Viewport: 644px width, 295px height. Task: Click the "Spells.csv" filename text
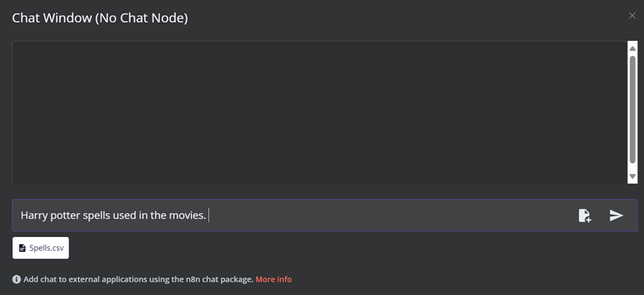coord(47,248)
